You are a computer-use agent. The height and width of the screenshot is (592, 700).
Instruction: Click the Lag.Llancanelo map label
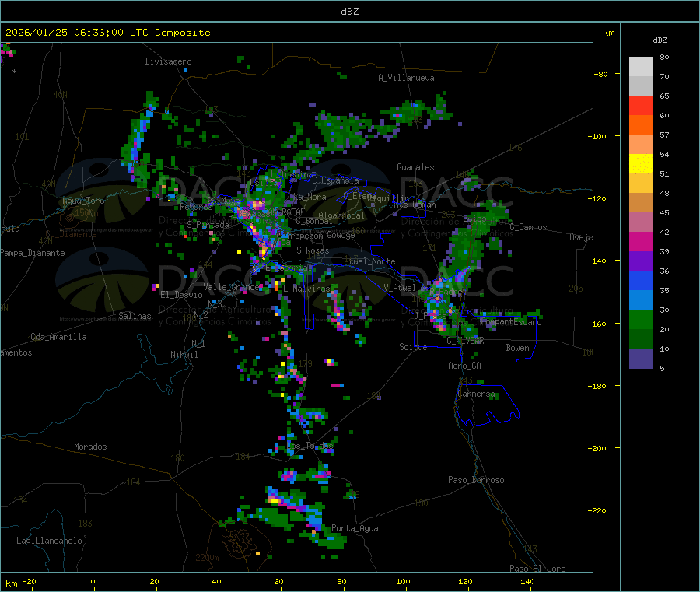(x=49, y=541)
